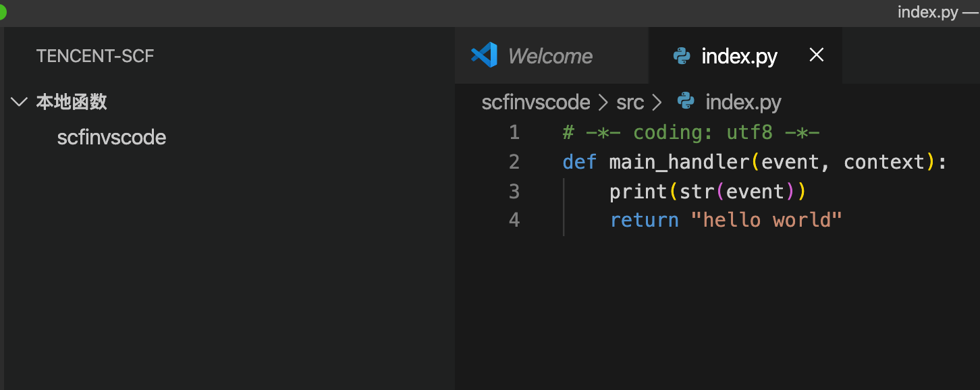Select the index.py tab title
This screenshot has width=980, height=390.
[x=739, y=56]
